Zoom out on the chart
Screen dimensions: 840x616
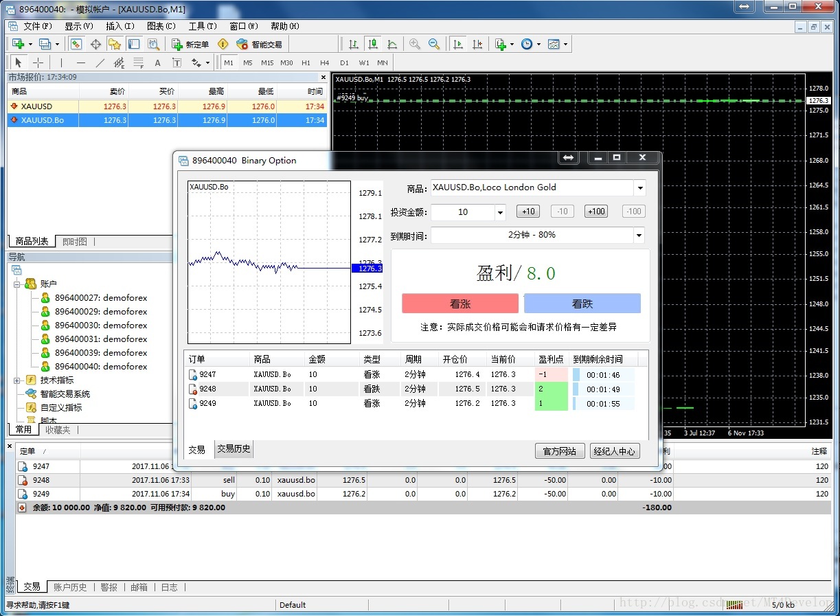tap(434, 44)
